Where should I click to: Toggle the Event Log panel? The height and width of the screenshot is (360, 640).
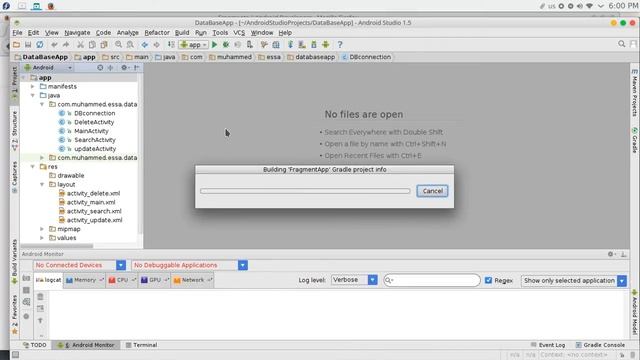[548, 345]
